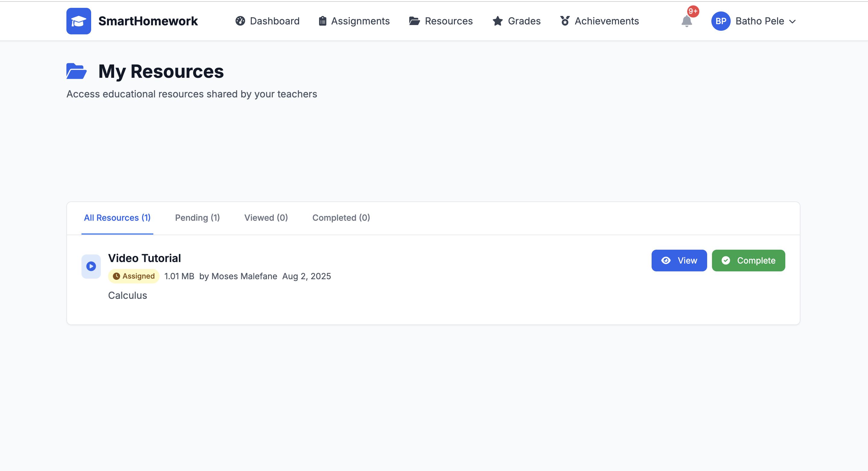Click the SmartHomework graduation cap logo
The width and height of the screenshot is (868, 471).
pos(78,21)
